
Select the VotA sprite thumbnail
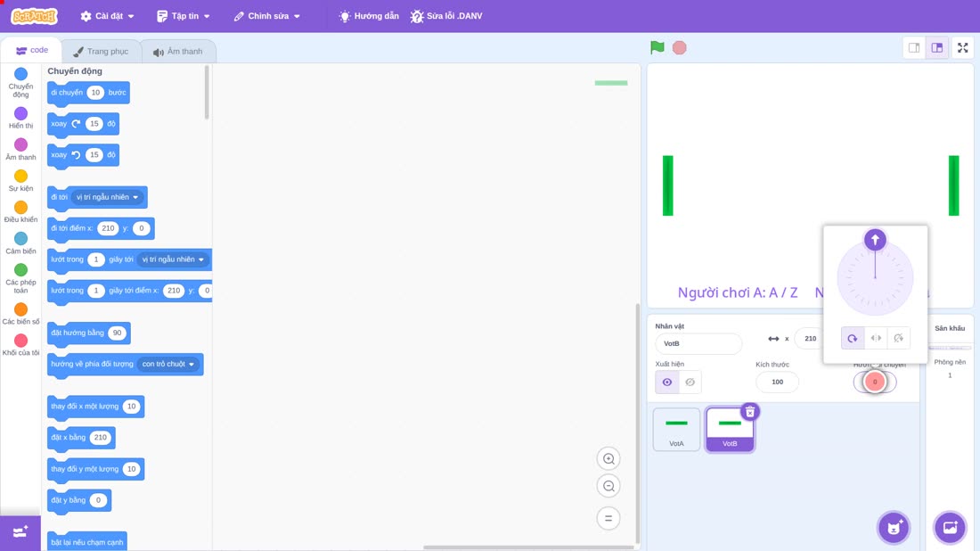click(x=676, y=429)
